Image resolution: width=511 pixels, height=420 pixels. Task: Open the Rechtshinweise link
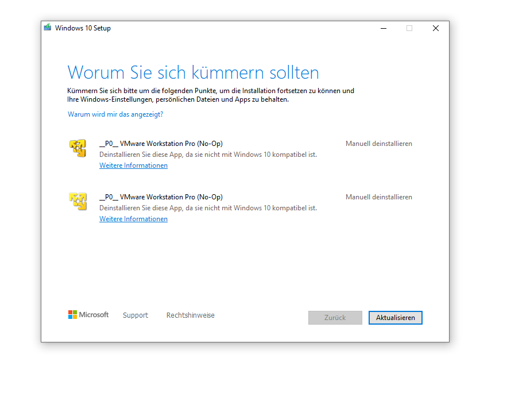(190, 315)
